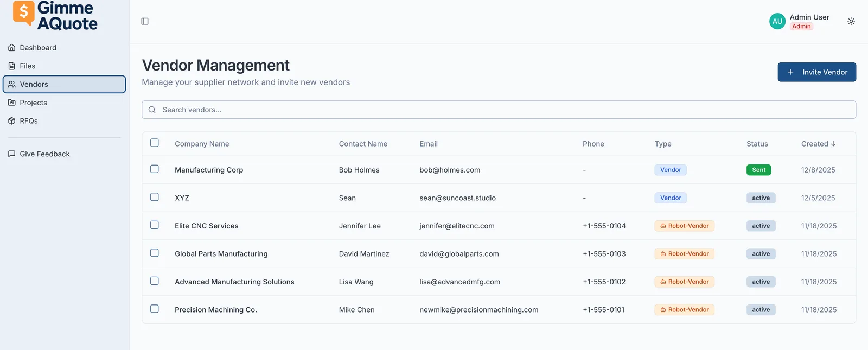Focus the Search vendors field
The width and height of the screenshot is (868, 350).
499,110
